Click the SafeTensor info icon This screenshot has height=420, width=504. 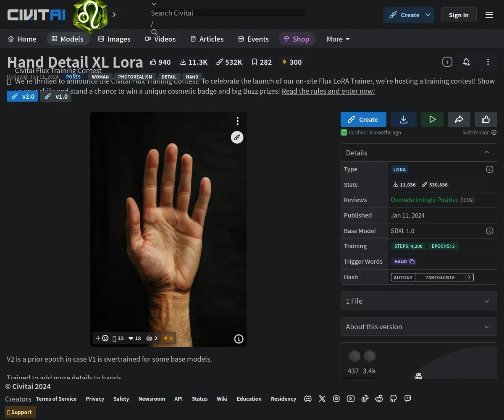[x=494, y=132]
